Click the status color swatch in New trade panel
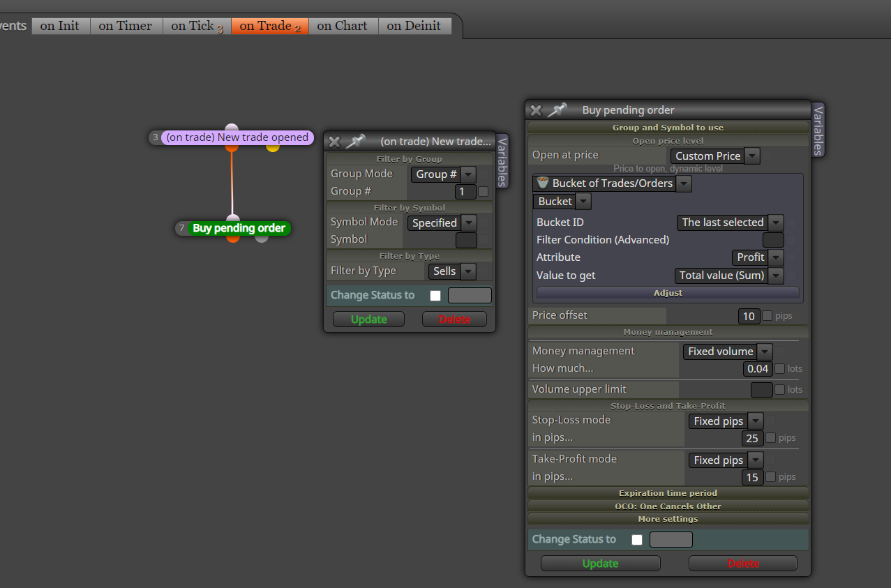The height and width of the screenshot is (588, 891). 470,295
